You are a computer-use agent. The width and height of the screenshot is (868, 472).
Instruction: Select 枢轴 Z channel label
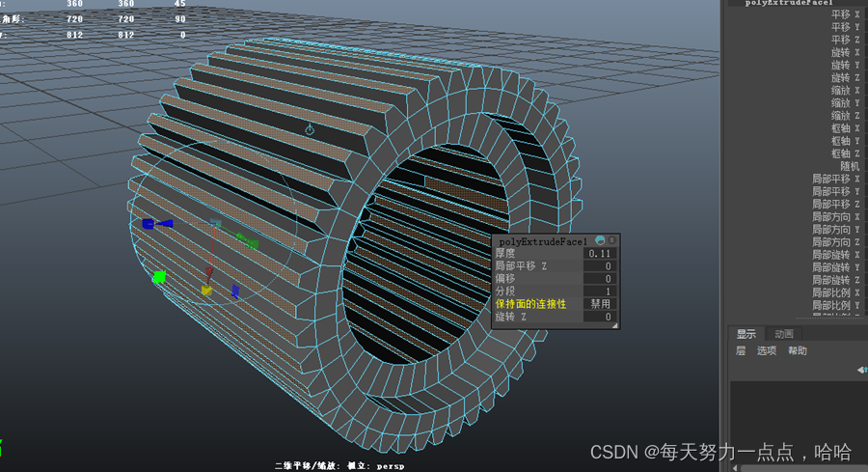(x=846, y=154)
